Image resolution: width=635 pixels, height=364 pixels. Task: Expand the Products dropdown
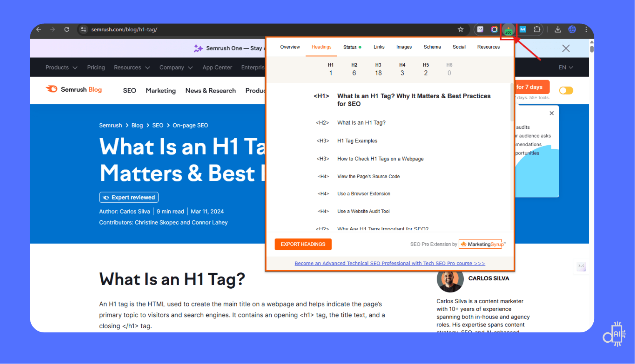61,67
